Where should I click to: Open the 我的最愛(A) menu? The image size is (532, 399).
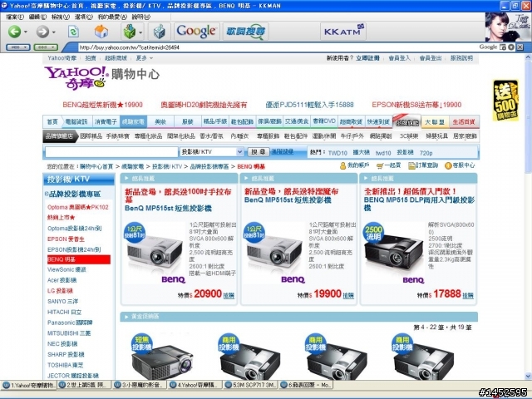[112, 17]
